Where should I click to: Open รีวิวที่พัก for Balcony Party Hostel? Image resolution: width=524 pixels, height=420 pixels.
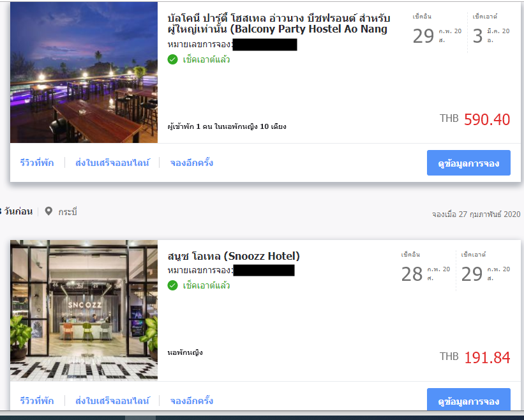pyautogui.click(x=37, y=163)
